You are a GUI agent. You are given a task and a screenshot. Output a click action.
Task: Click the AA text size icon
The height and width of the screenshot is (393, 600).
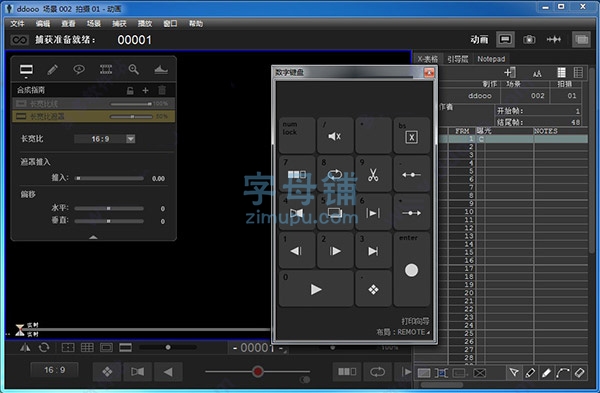coord(537,73)
